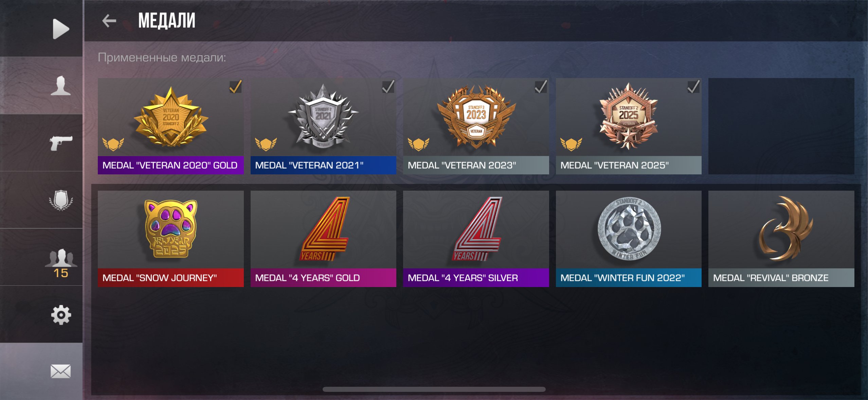Screen dimensions: 868x400
Task: Open the profile silhouette icon
Action: coord(61,85)
